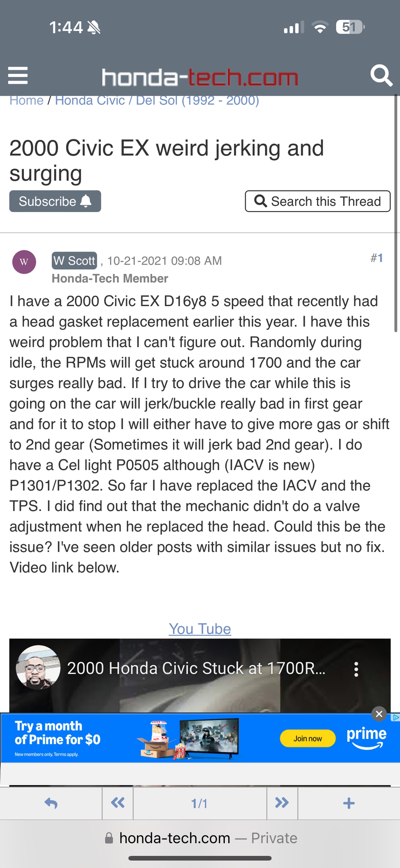Image resolution: width=400 pixels, height=868 pixels.
Task: Close the Prime ad banner
Action: coord(379,714)
